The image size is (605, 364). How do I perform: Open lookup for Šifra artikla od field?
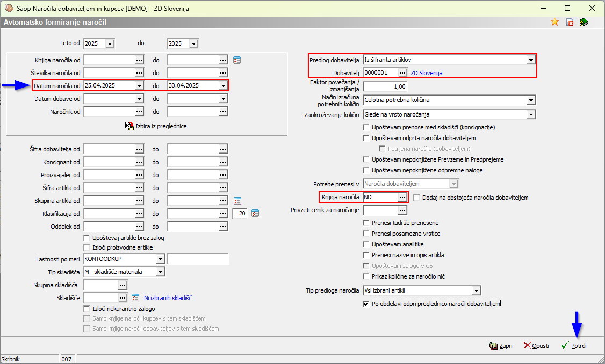click(139, 188)
